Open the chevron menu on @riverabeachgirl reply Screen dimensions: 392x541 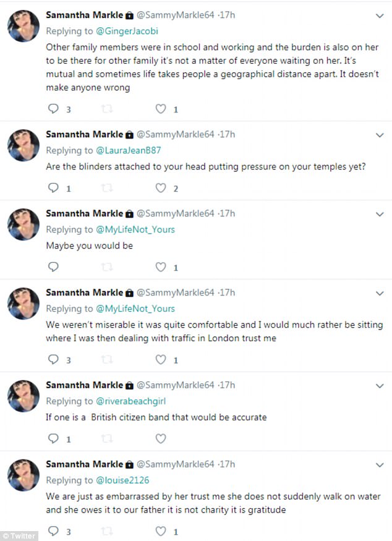[380, 386]
